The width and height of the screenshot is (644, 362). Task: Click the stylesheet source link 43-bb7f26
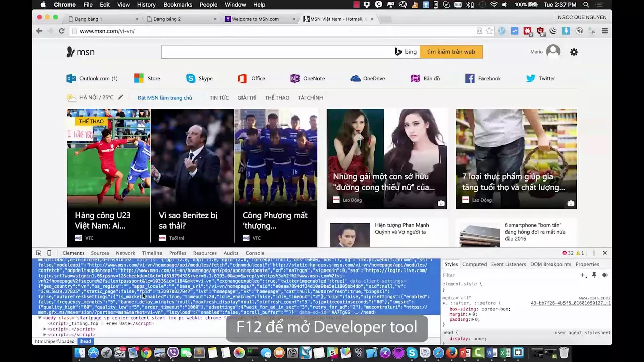point(571,303)
